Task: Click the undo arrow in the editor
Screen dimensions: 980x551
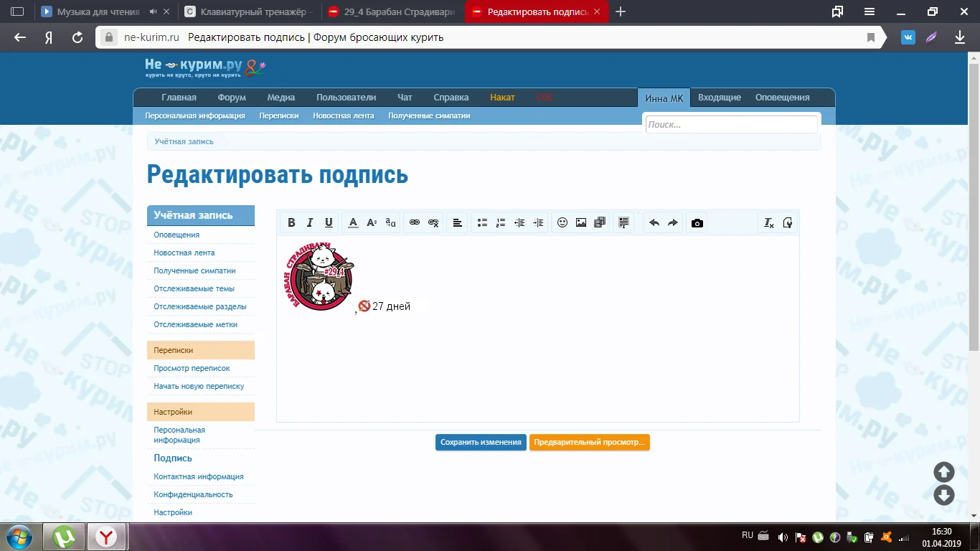Action: point(654,223)
